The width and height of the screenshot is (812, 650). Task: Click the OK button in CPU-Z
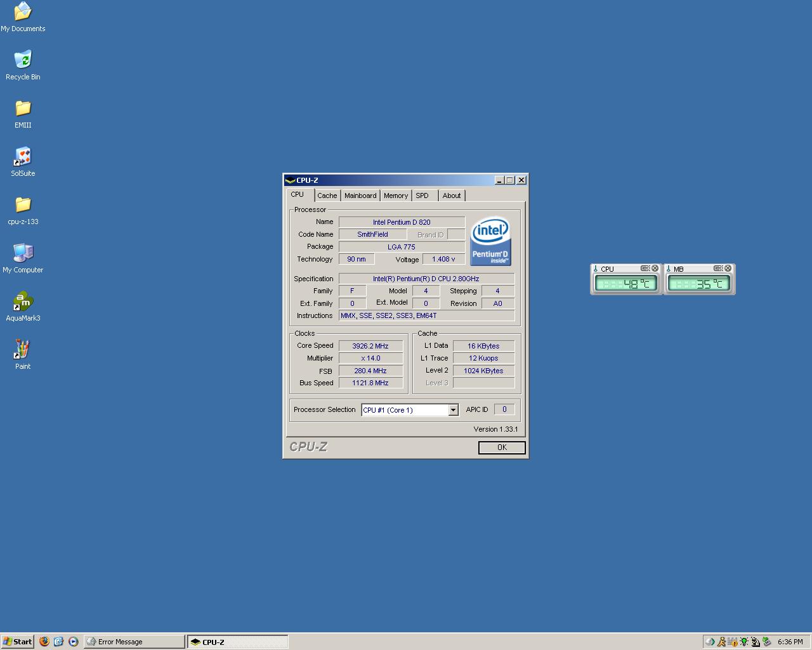(x=502, y=448)
